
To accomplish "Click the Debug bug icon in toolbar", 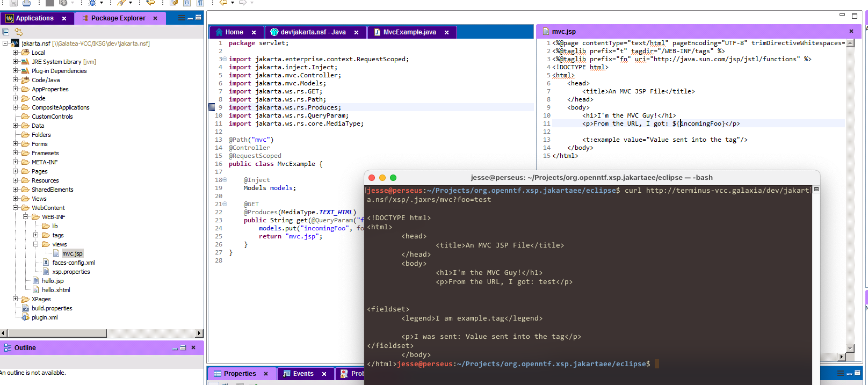I will pyautogui.click(x=92, y=3).
